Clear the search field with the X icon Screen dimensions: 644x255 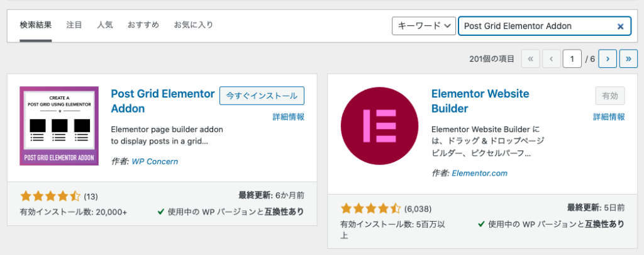pos(620,26)
